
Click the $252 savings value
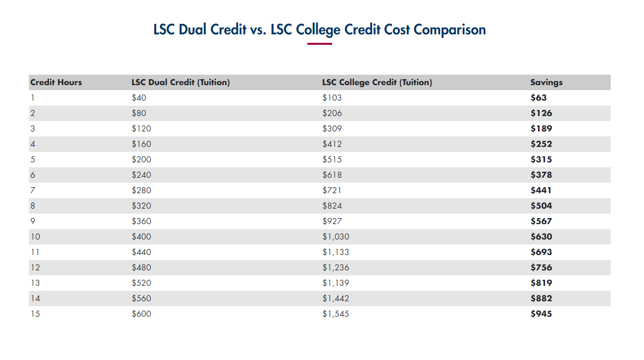[x=541, y=144]
